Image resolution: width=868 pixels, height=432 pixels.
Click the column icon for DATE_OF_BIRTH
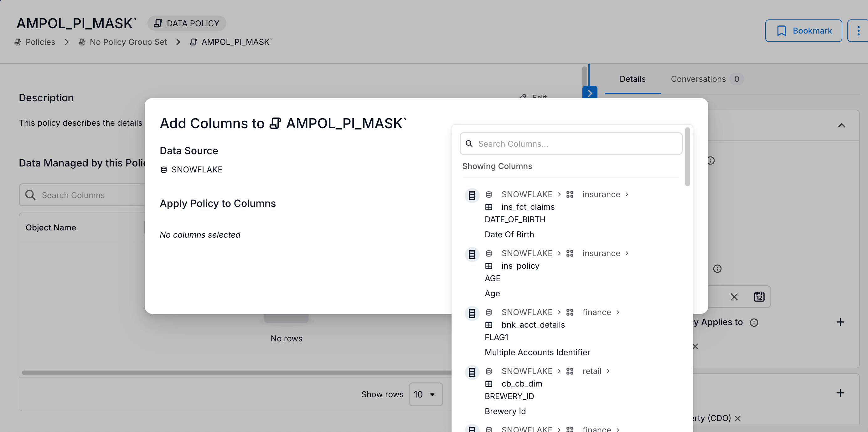click(x=472, y=195)
